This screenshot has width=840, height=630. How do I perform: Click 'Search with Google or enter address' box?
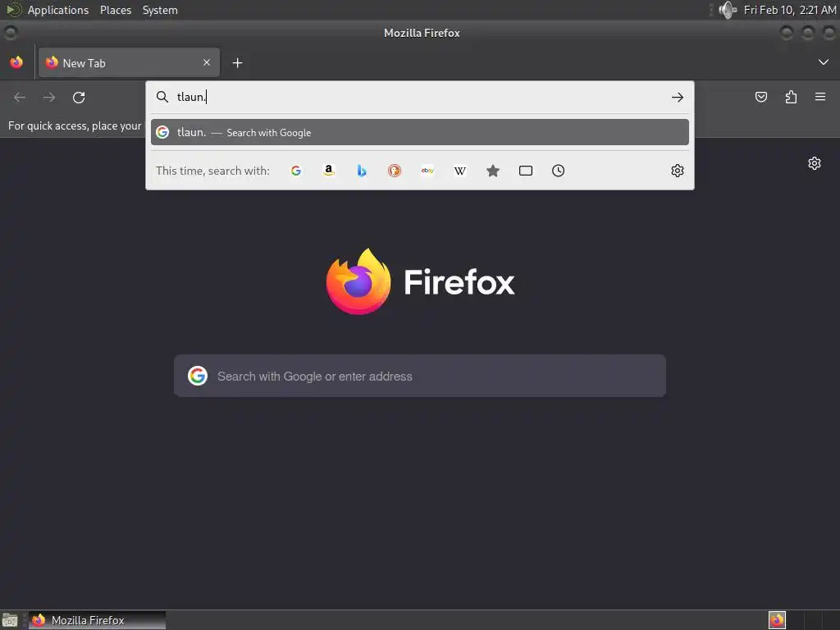pos(420,376)
